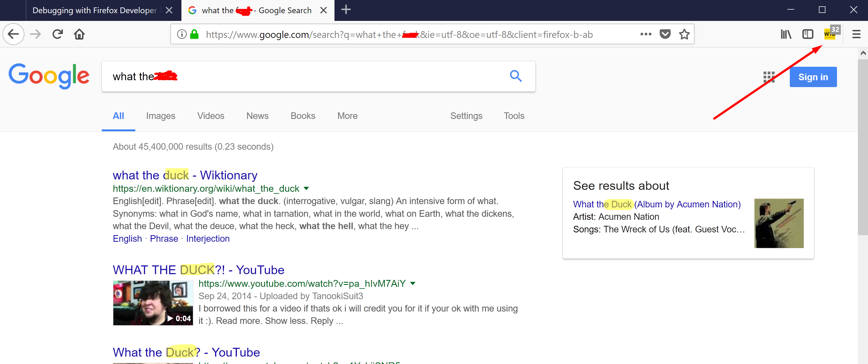Expand the YouTube result URL dropdown arrow
Screen dimensions: 868x364
tap(413, 284)
